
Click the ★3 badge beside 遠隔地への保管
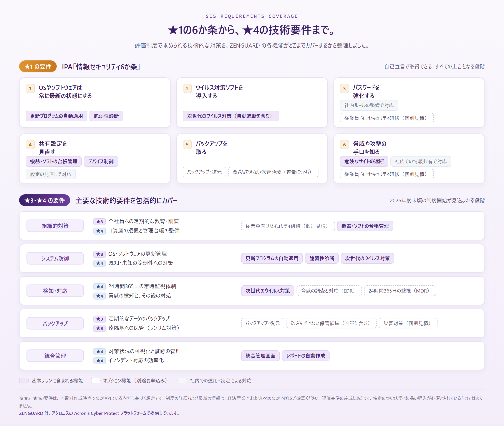(100, 328)
